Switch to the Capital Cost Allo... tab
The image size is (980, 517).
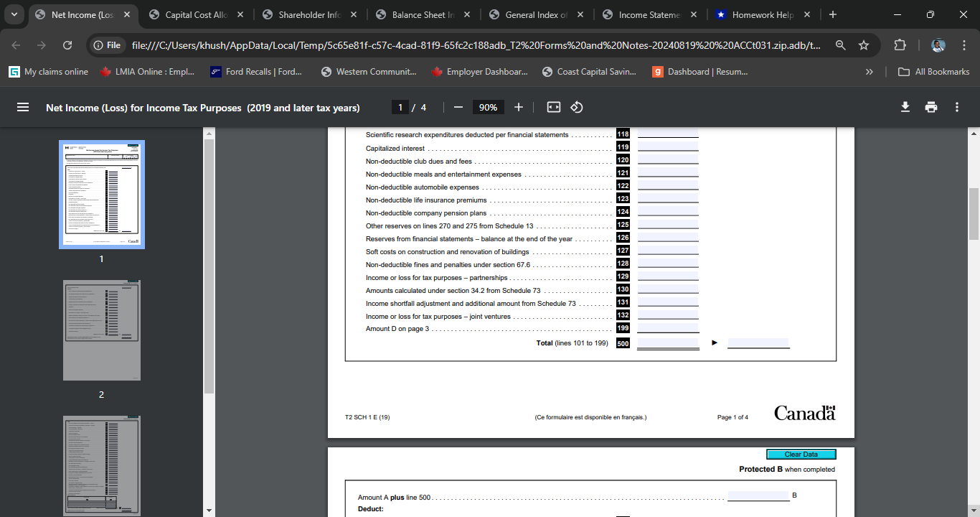click(196, 14)
